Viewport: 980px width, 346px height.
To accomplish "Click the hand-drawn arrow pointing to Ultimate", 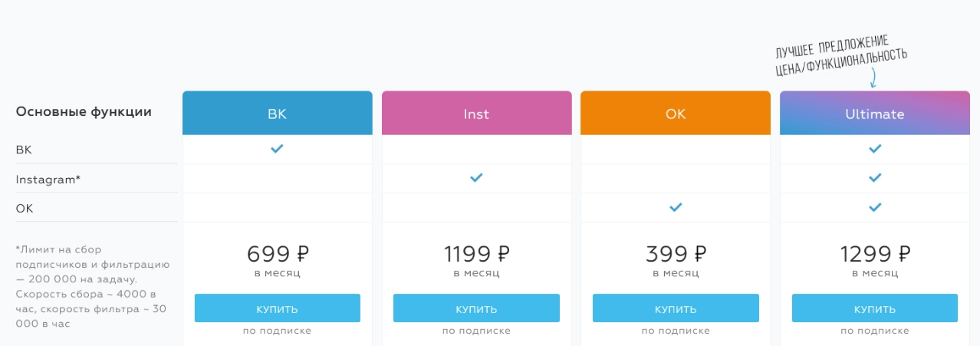I will click(873, 77).
